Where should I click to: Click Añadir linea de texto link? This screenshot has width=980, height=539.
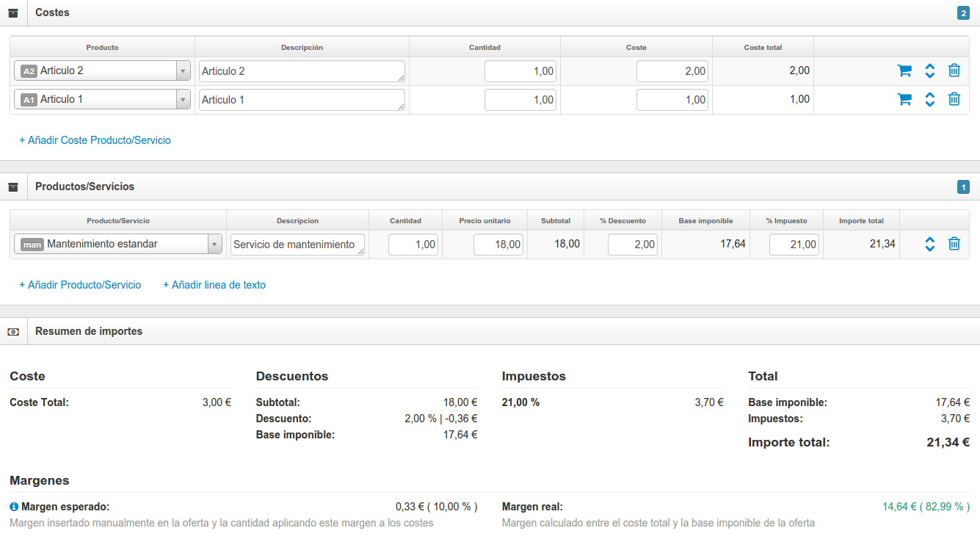tap(214, 284)
